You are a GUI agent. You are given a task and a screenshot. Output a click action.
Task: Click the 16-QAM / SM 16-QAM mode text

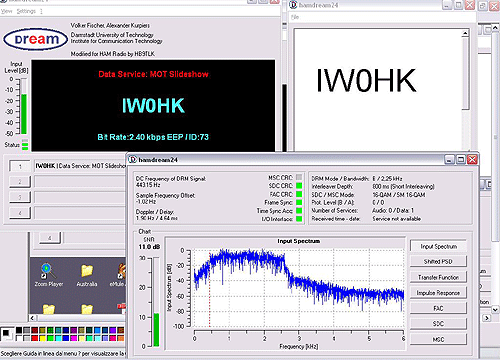pos(399,195)
